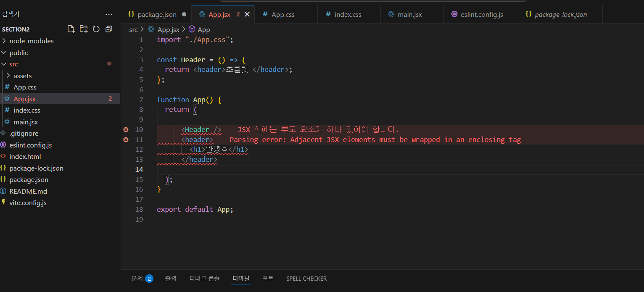The width and height of the screenshot is (644, 292).
Task: Click the React icon on App.jsx tab
Action: coord(202,14)
